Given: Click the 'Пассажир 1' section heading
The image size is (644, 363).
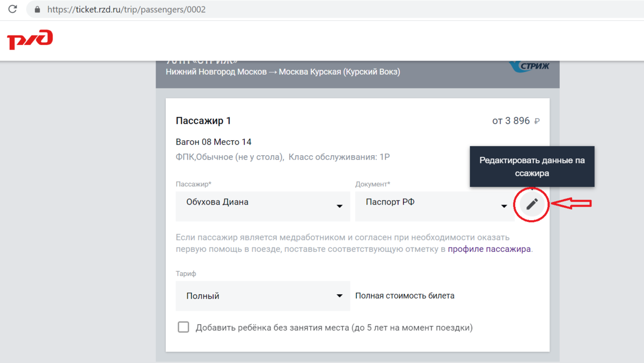Looking at the screenshot, I should coord(203,120).
